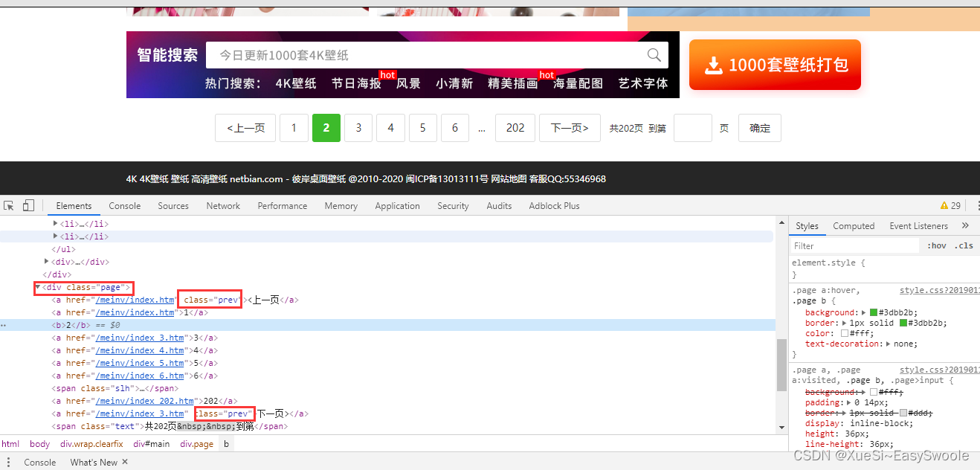Toggle the device emulation toolbar icon
This screenshot has width=980, height=470.
[28, 206]
